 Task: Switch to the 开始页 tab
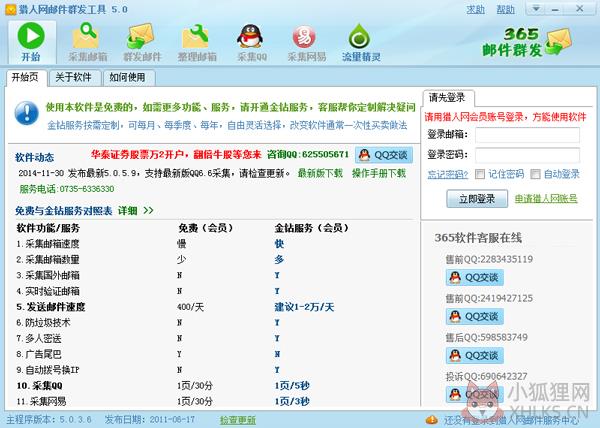click(25, 78)
